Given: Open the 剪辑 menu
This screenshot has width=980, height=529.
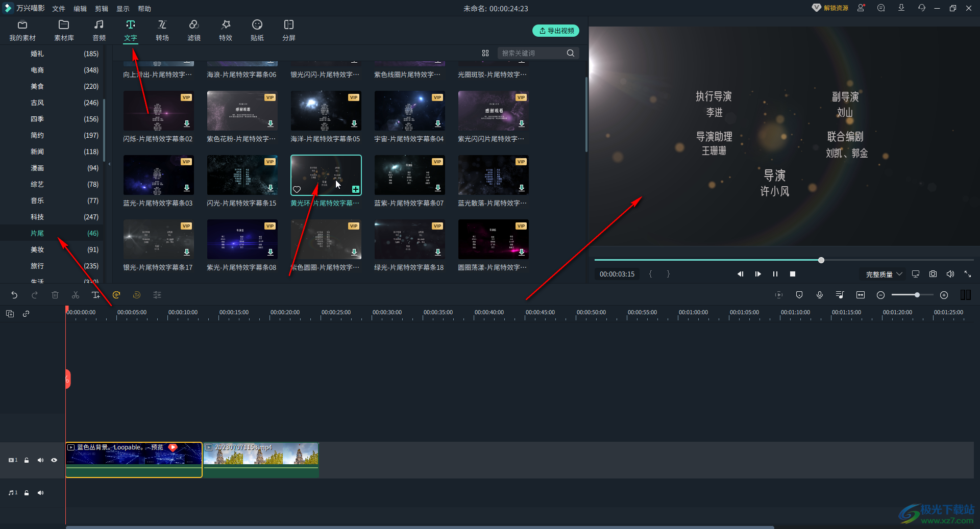Looking at the screenshot, I should 102,9.
